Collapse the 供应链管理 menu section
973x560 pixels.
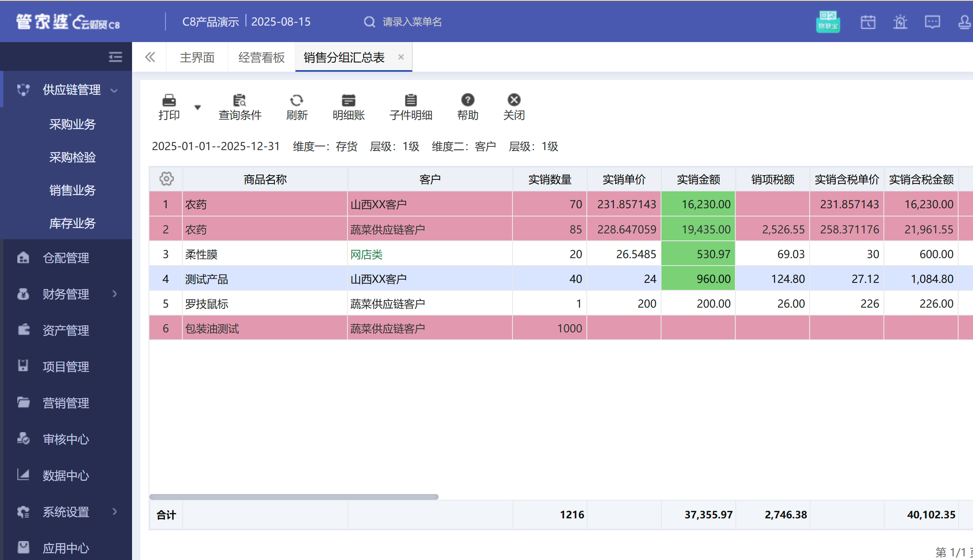coord(114,89)
